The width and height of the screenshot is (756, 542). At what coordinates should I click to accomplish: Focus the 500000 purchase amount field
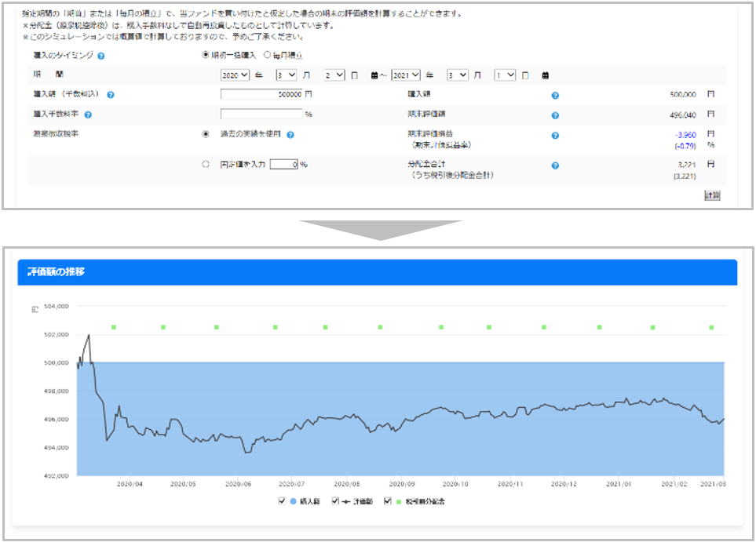pos(261,94)
